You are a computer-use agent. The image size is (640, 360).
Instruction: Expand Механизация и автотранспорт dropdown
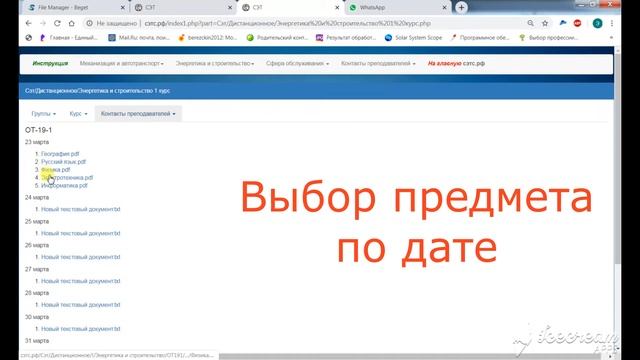click(122, 63)
